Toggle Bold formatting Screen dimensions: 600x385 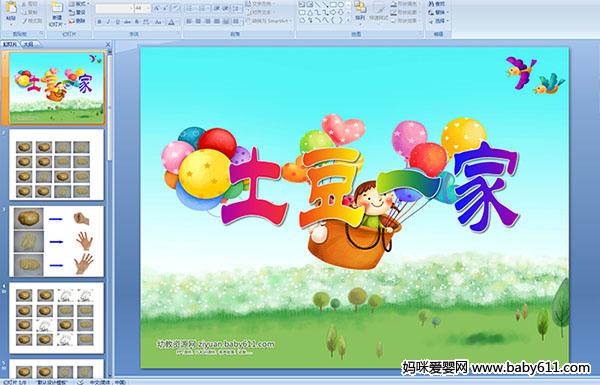point(99,22)
